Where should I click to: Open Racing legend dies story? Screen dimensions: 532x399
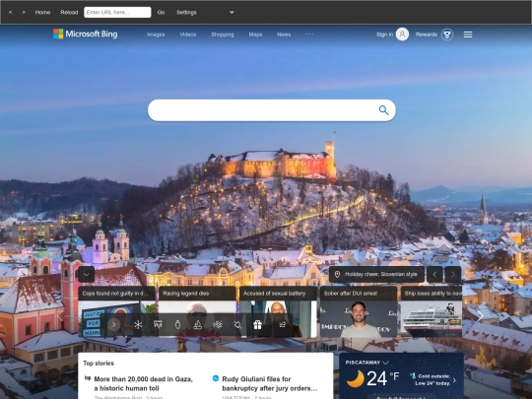coord(197,311)
